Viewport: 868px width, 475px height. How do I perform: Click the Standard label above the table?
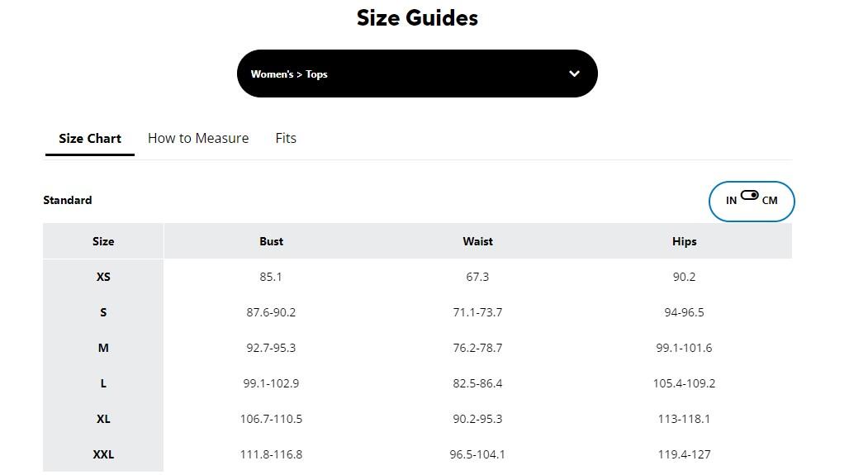[x=68, y=200]
